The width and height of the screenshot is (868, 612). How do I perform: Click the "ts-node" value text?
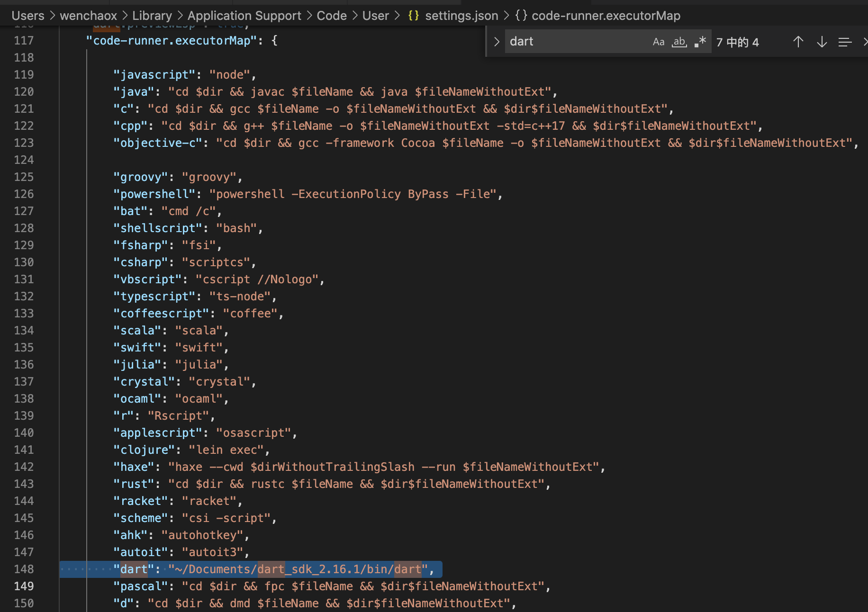tap(240, 297)
